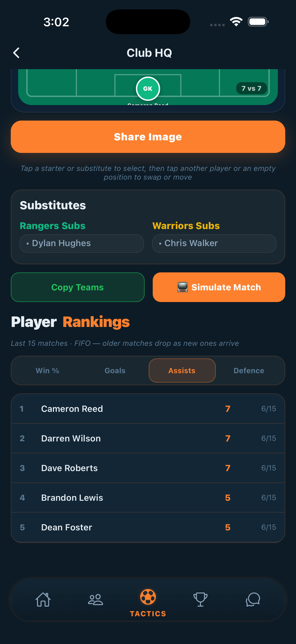Select the Tactics football icon
This screenshot has height=644, width=296.
pos(148,597)
